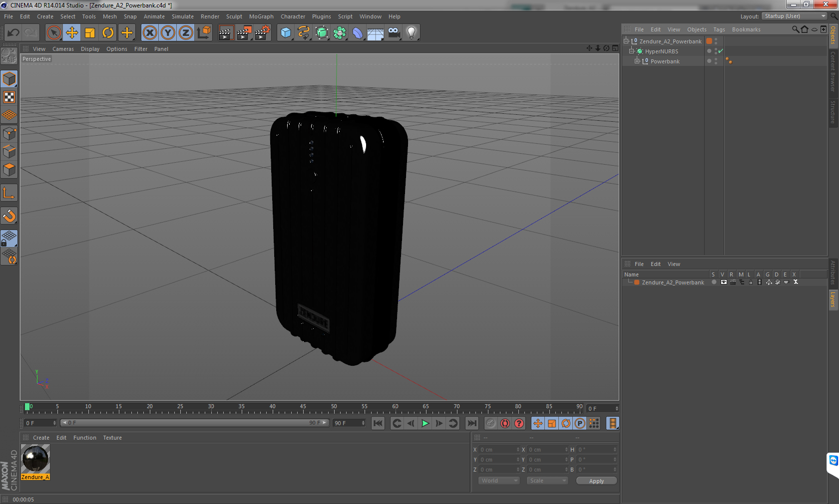Open the Simulate menu
Screen dimensions: 839x504
point(182,16)
